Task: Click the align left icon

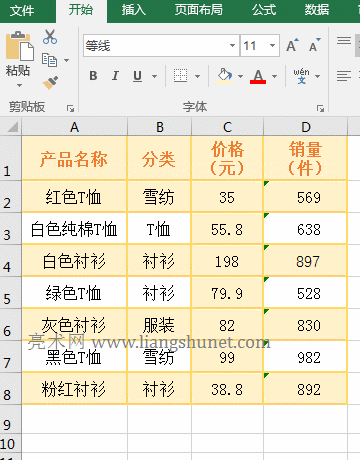Action: (x=344, y=76)
